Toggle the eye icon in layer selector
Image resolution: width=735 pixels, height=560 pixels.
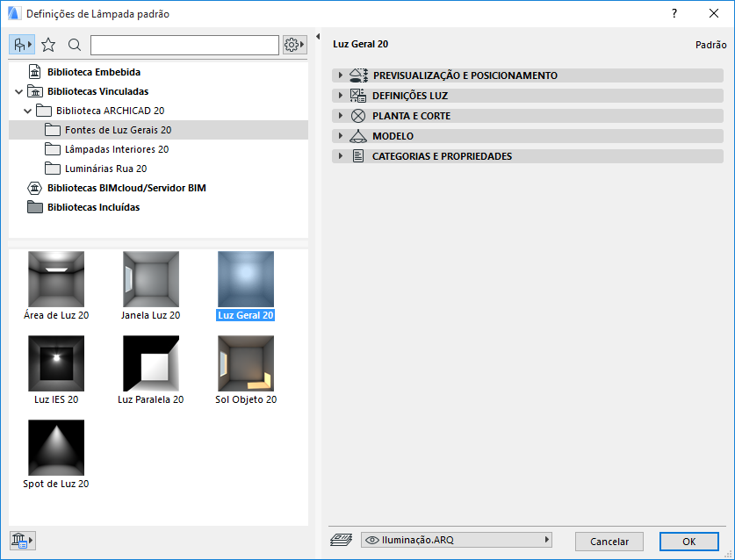tap(372, 540)
